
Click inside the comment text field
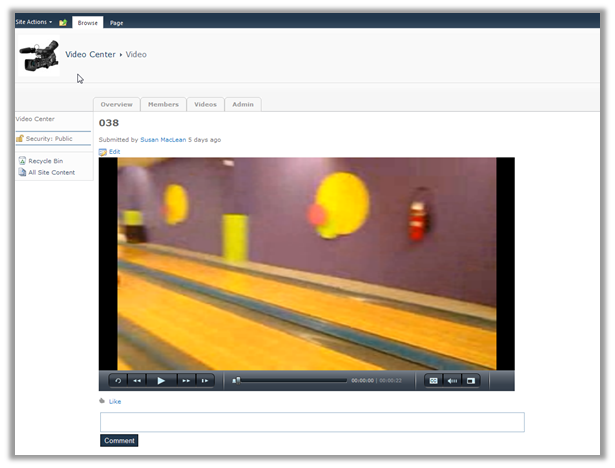312,422
